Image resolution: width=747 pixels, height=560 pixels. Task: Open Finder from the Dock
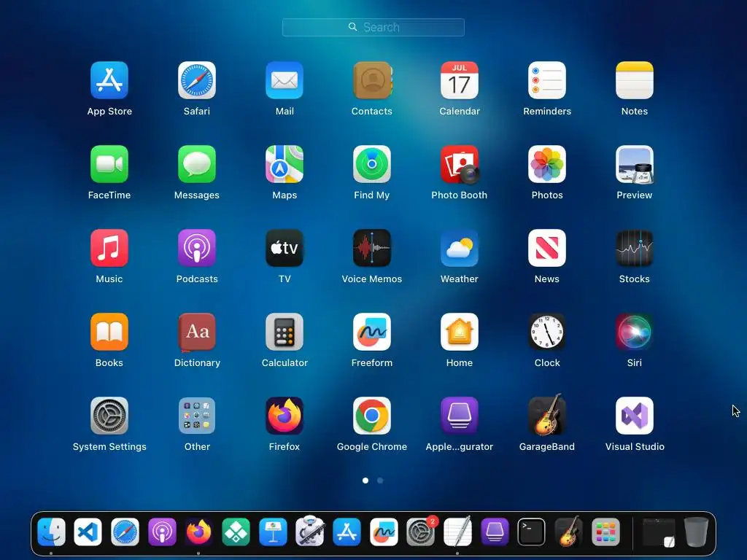point(51,532)
